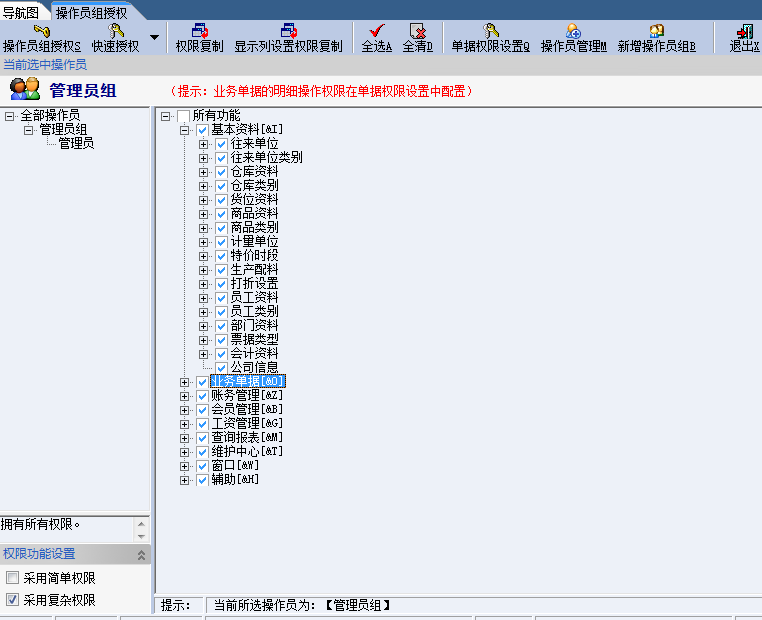This screenshot has width=762, height=620.
Task: Click the 全选 red checkmark icon
Action: pos(376,31)
